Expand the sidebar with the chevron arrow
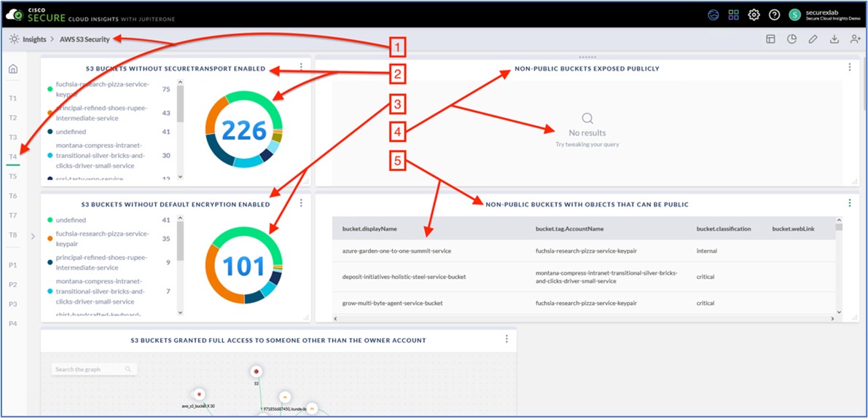 (x=33, y=236)
